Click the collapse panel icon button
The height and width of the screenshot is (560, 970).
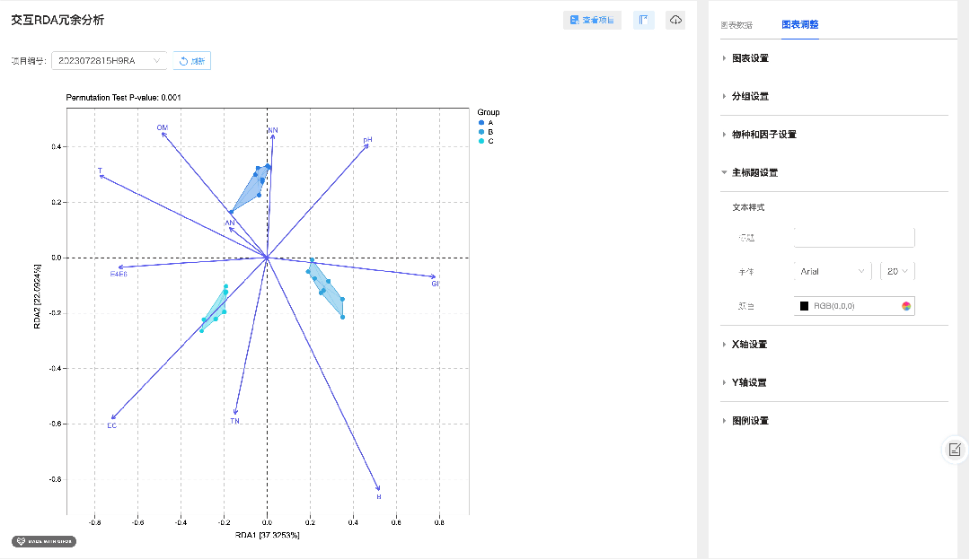644,21
